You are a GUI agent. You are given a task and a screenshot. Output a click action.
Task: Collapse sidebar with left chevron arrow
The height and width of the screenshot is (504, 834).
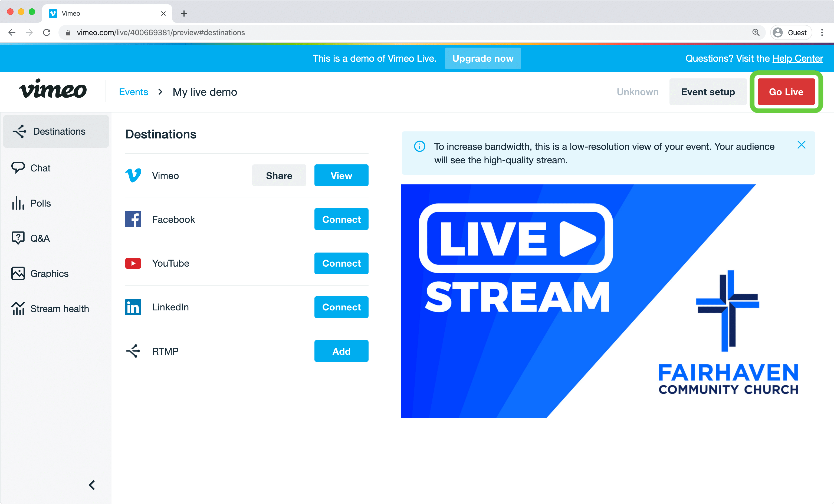coord(92,485)
